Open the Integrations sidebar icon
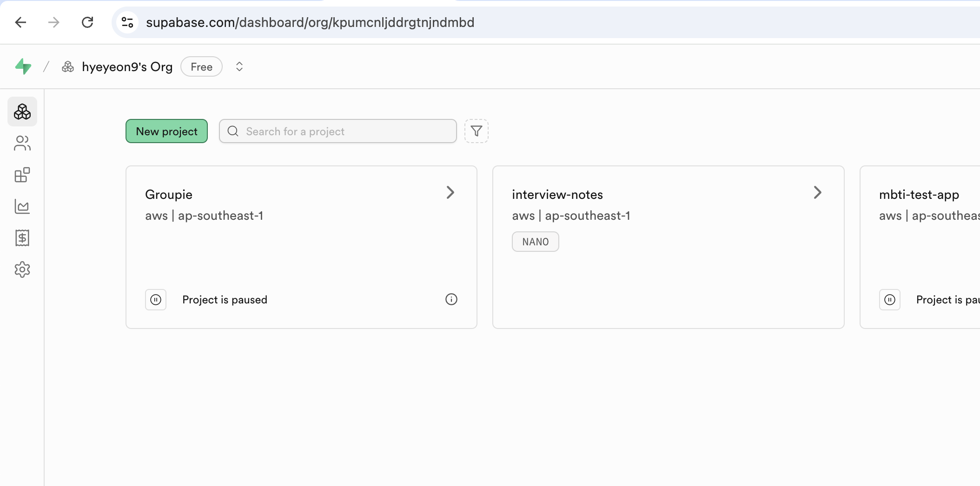The height and width of the screenshot is (486, 980). [x=22, y=175]
